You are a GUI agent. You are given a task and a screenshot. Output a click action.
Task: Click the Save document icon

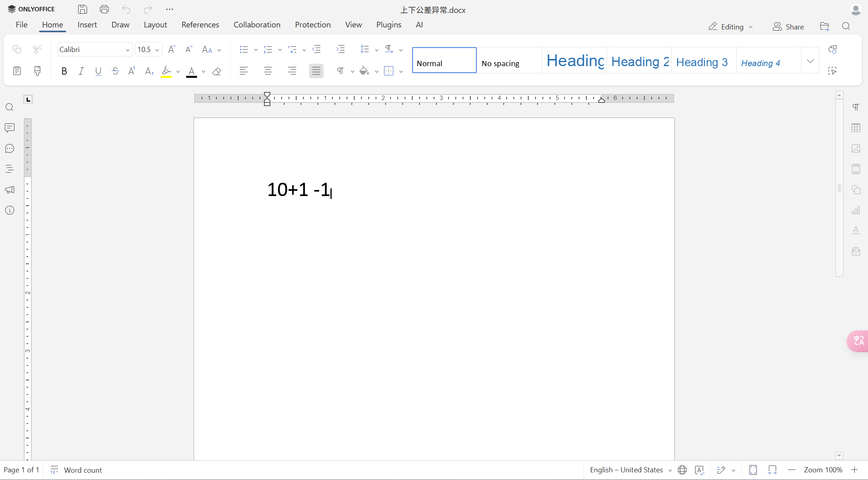(x=83, y=9)
